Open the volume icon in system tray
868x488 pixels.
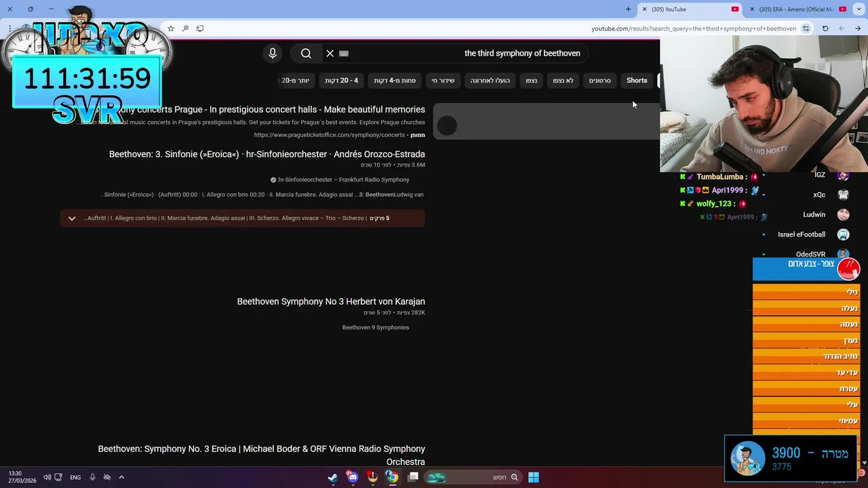tap(47, 477)
